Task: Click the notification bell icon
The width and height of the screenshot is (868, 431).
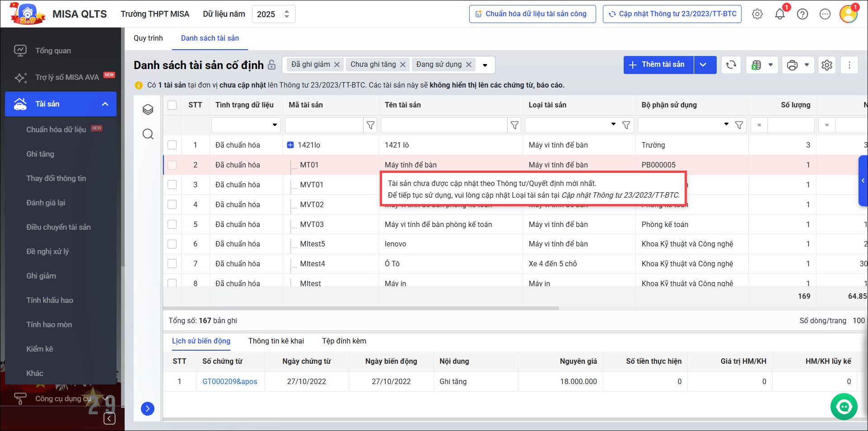Action: [x=780, y=14]
